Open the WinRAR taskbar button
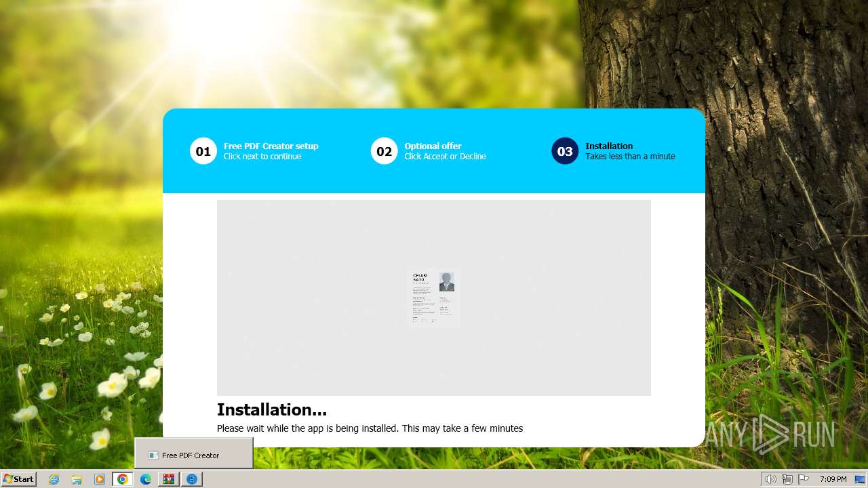This screenshot has width=868, height=488. click(169, 479)
